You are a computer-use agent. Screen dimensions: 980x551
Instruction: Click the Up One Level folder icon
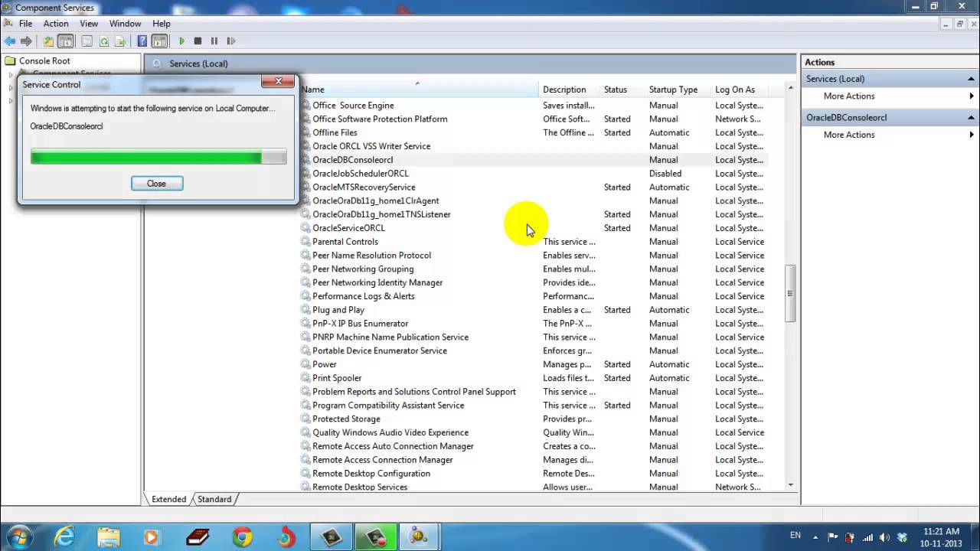[x=48, y=41]
